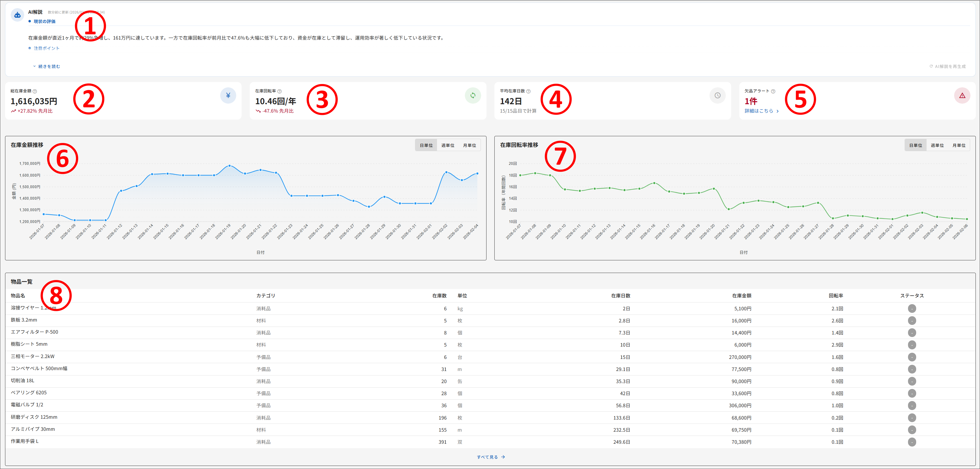Select 日単位 tab on turnover chart

pyautogui.click(x=915, y=145)
